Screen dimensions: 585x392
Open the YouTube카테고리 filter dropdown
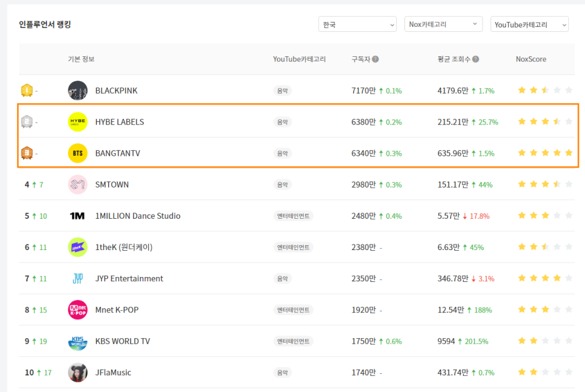pos(529,24)
